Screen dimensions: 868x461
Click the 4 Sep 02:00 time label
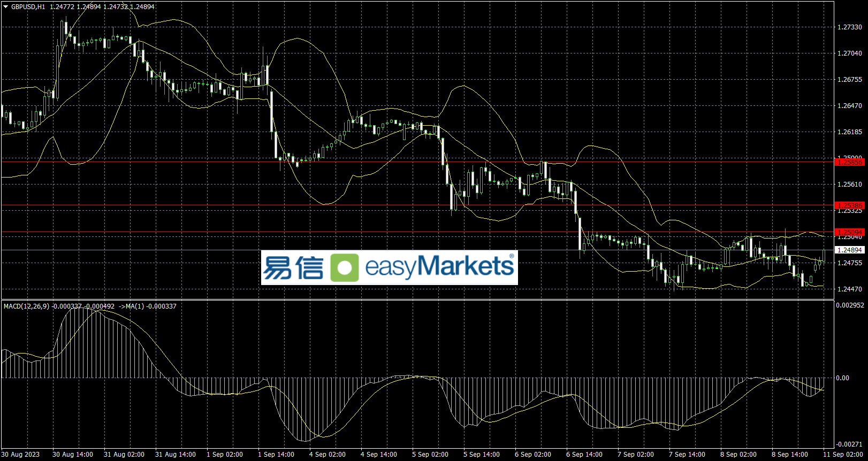pyautogui.click(x=328, y=455)
